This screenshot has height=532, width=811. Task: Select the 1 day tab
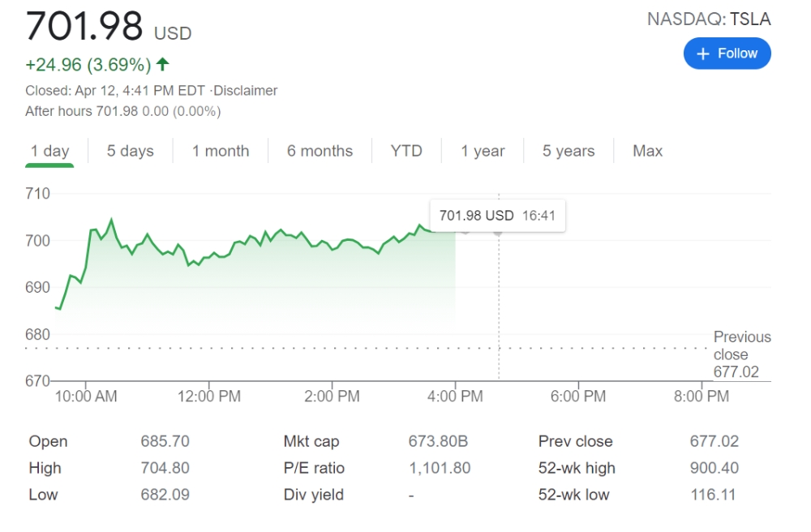[49, 151]
